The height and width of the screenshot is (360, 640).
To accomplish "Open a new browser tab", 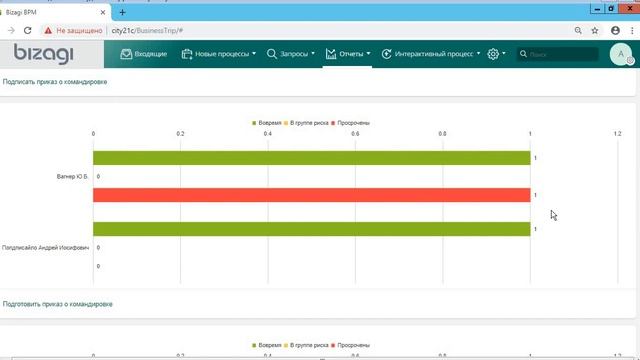I will [x=122, y=12].
